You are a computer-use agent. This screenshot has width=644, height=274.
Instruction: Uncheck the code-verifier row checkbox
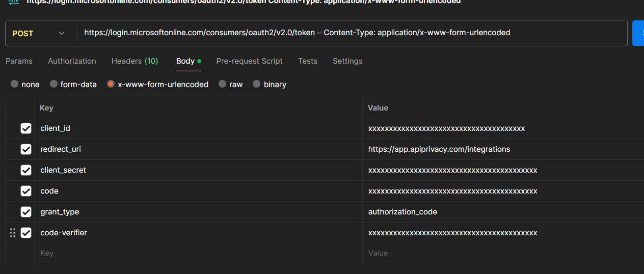[26, 233]
